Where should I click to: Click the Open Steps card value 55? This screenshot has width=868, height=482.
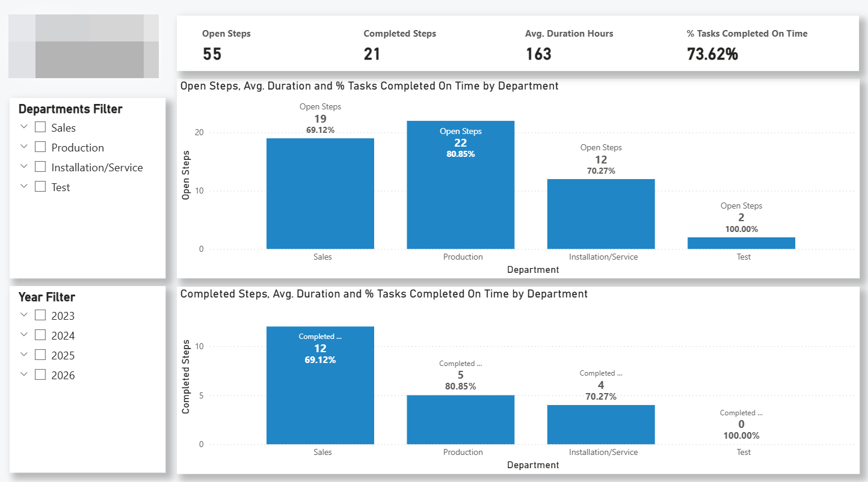212,54
